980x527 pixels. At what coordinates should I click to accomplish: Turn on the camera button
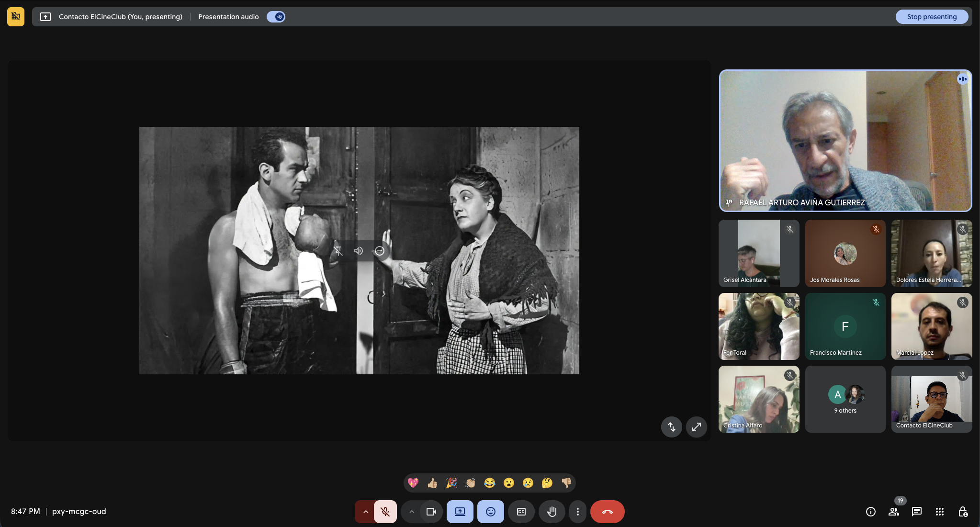point(431,512)
